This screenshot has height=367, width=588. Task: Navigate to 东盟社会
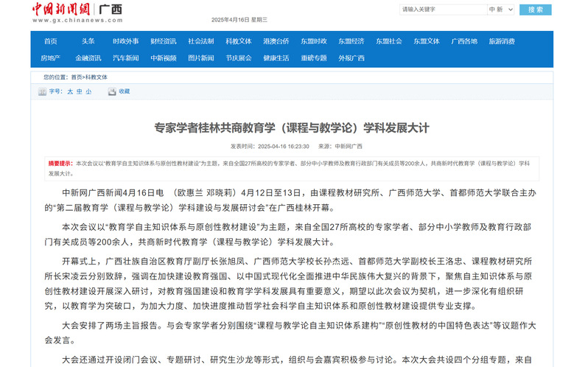click(x=389, y=41)
